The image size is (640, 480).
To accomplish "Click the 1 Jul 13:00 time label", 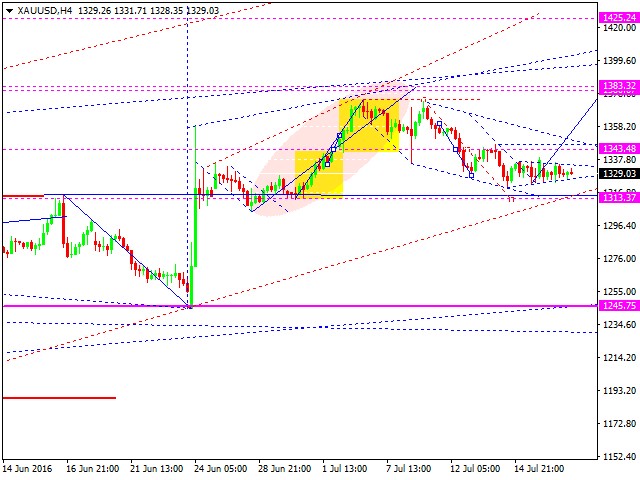I will (x=345, y=469).
